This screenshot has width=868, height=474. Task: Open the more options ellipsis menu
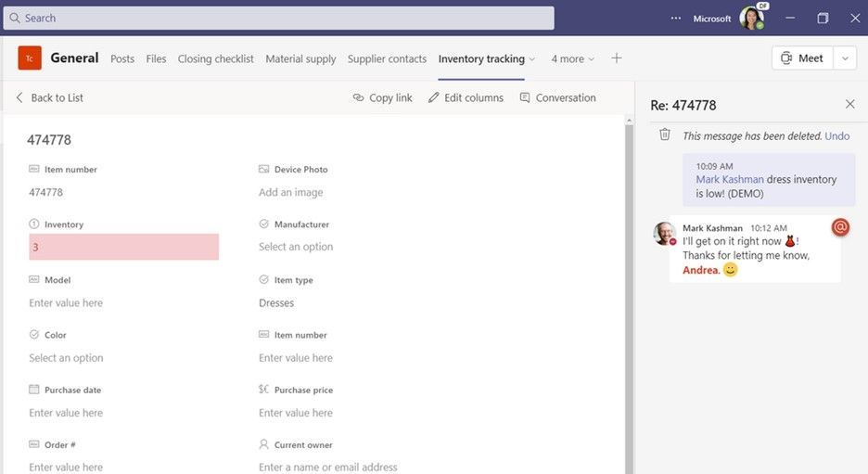tap(676, 19)
